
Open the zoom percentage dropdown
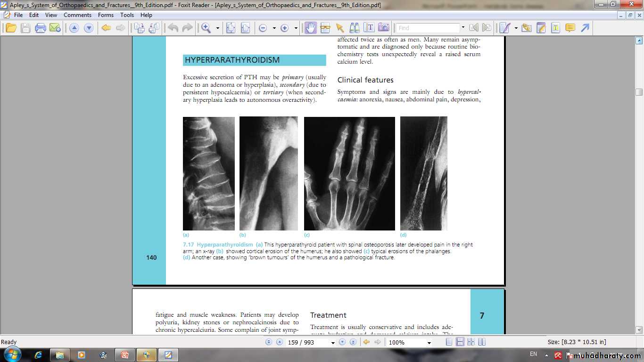(x=429, y=343)
